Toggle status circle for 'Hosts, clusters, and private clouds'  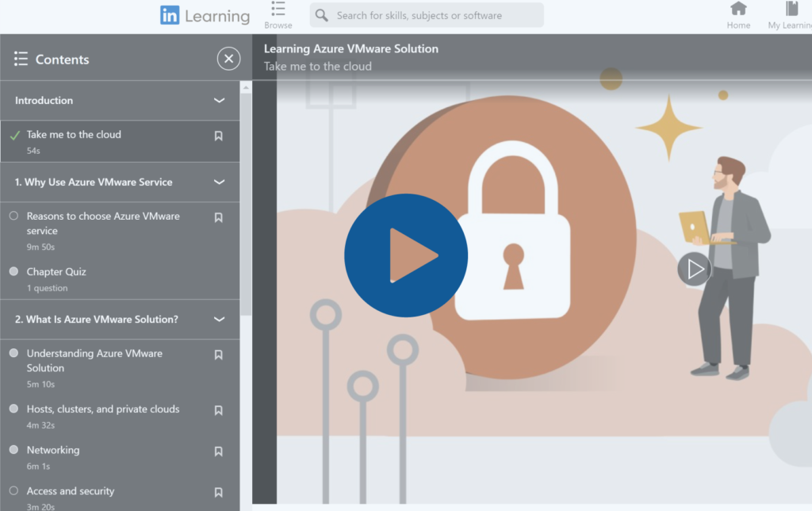[x=14, y=409]
